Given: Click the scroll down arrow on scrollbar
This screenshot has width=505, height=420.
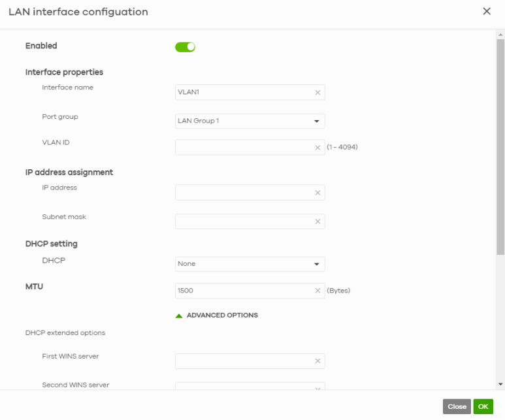Looking at the screenshot, I should coord(500,385).
